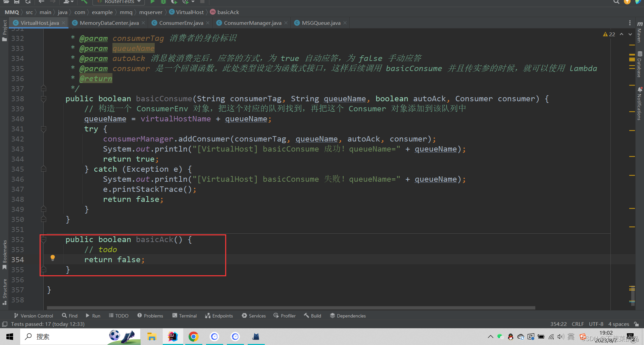Close the ConsumerEnv.java tab

[208, 23]
